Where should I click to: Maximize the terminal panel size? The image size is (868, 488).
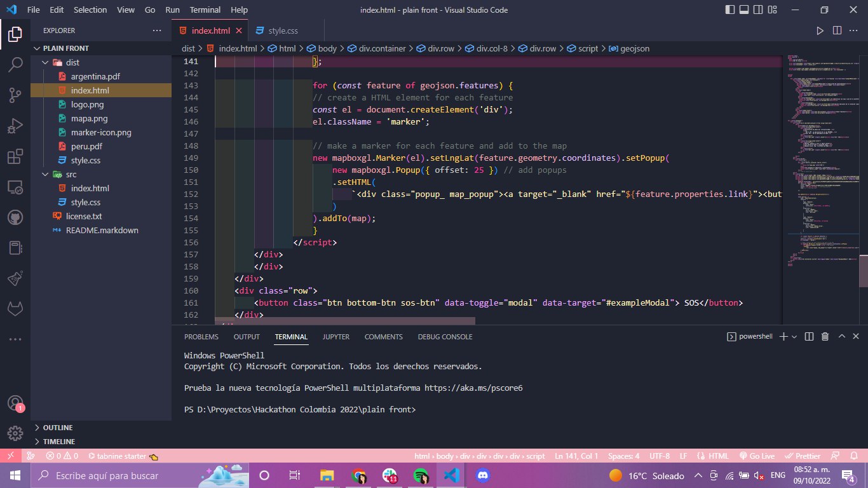pos(841,337)
